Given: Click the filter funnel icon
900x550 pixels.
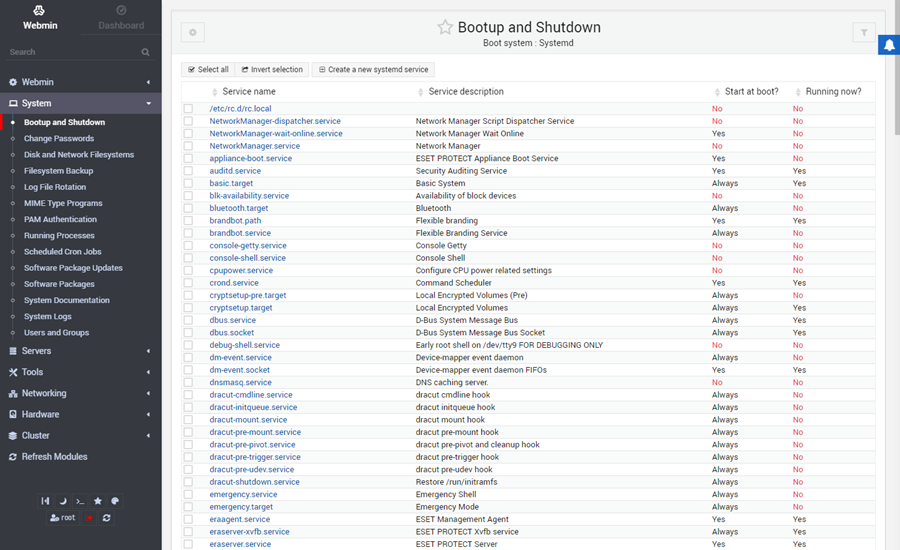Looking at the screenshot, I should (864, 33).
